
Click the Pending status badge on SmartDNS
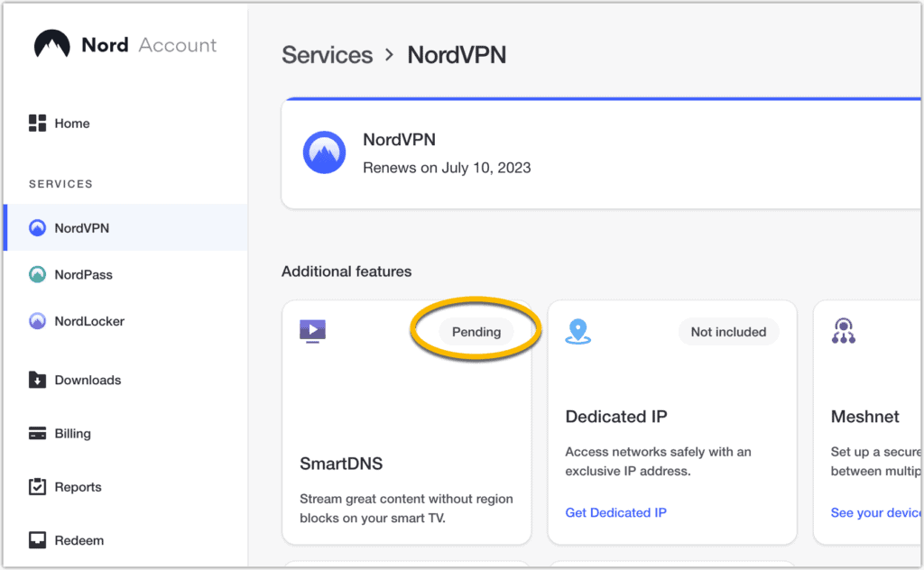click(x=476, y=332)
